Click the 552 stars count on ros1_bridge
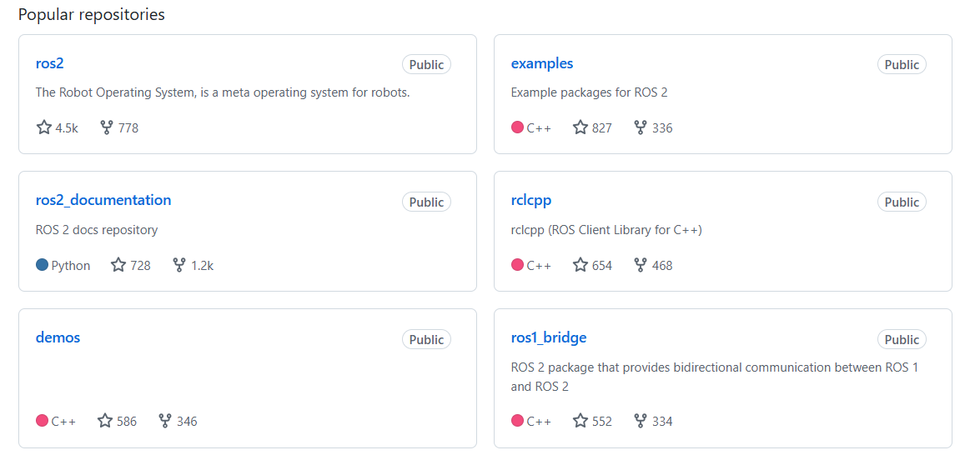The width and height of the screenshot is (980, 470). pos(602,422)
